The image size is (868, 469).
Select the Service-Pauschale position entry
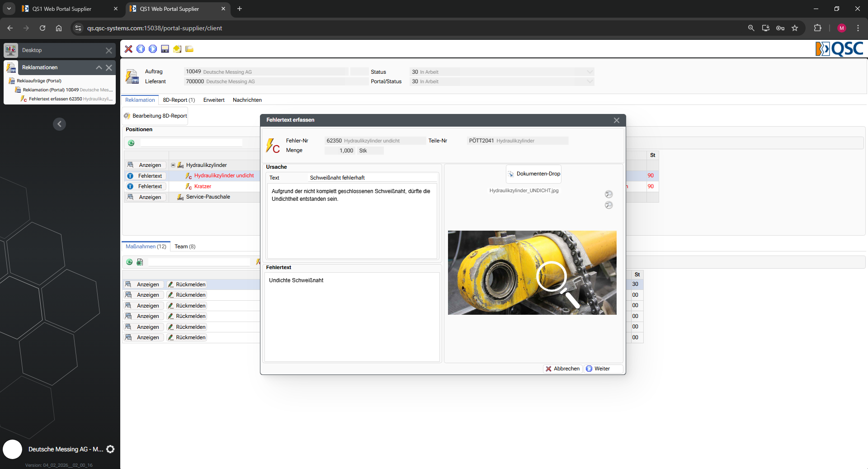coord(208,197)
